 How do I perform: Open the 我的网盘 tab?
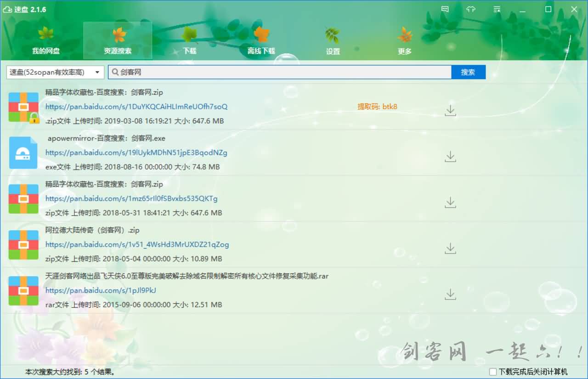pyautogui.click(x=46, y=40)
